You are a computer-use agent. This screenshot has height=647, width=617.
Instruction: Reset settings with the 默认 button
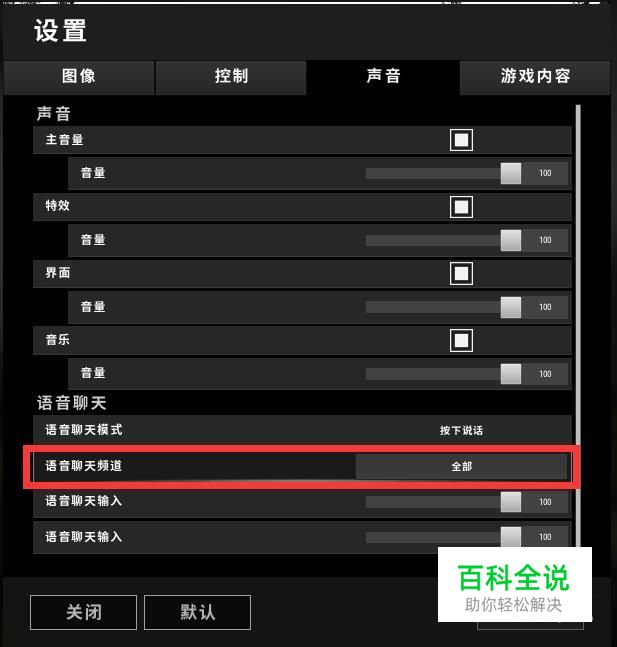pyautogui.click(x=197, y=612)
